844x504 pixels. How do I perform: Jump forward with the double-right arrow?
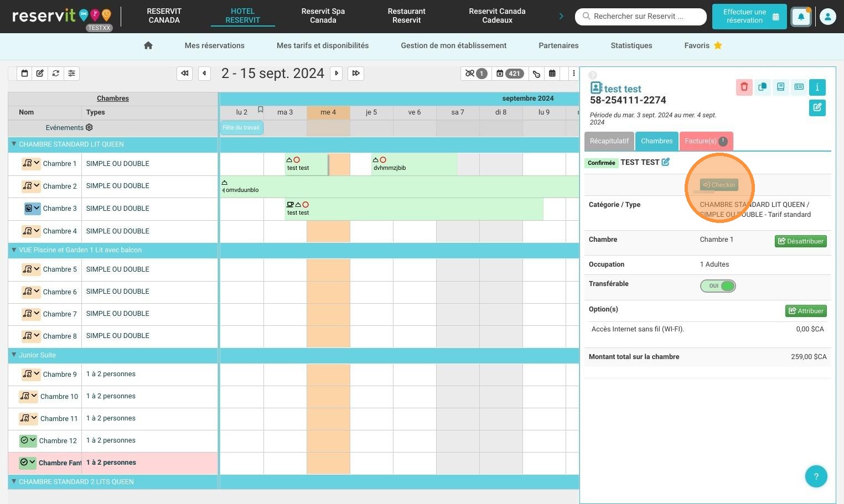[x=356, y=73]
